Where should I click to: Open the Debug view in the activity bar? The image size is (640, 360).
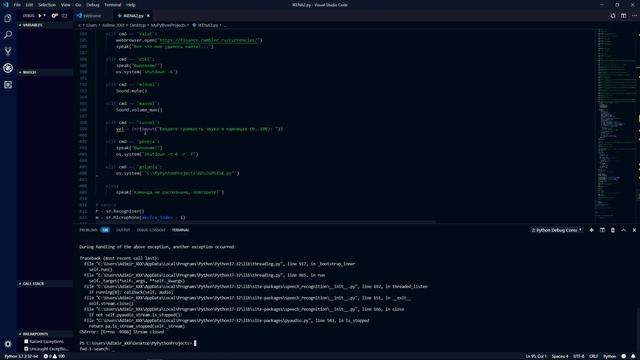(8, 68)
